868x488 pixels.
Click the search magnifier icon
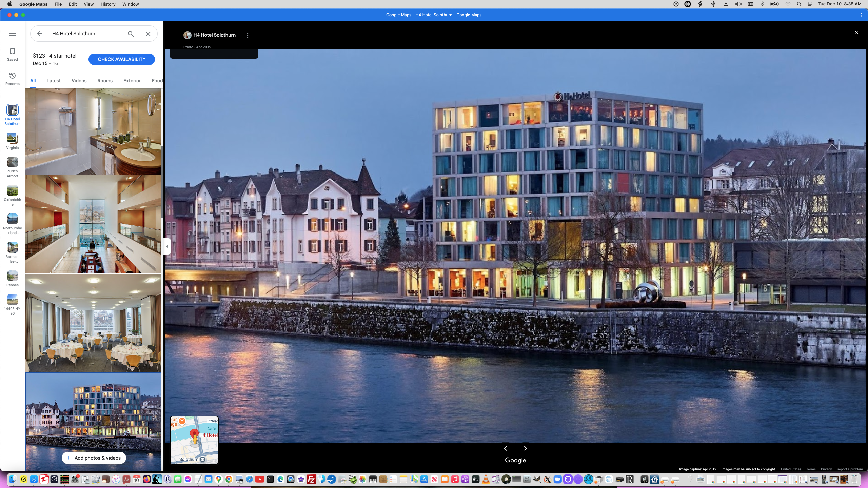pyautogui.click(x=131, y=34)
